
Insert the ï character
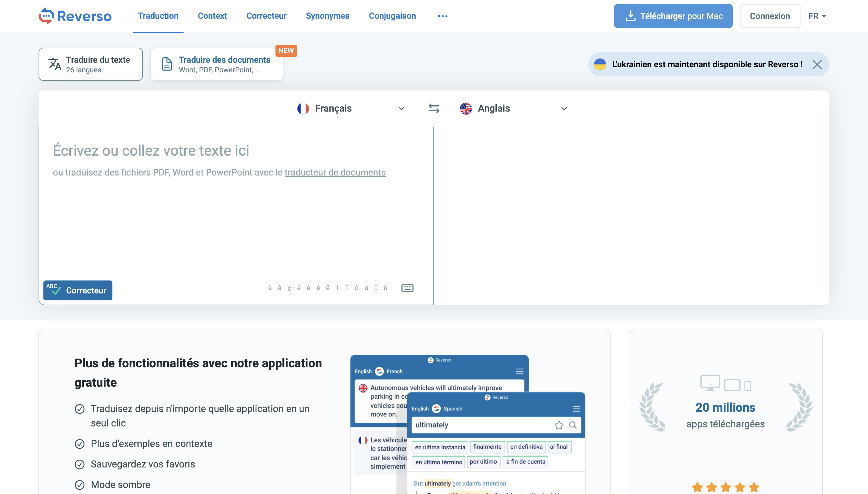347,288
